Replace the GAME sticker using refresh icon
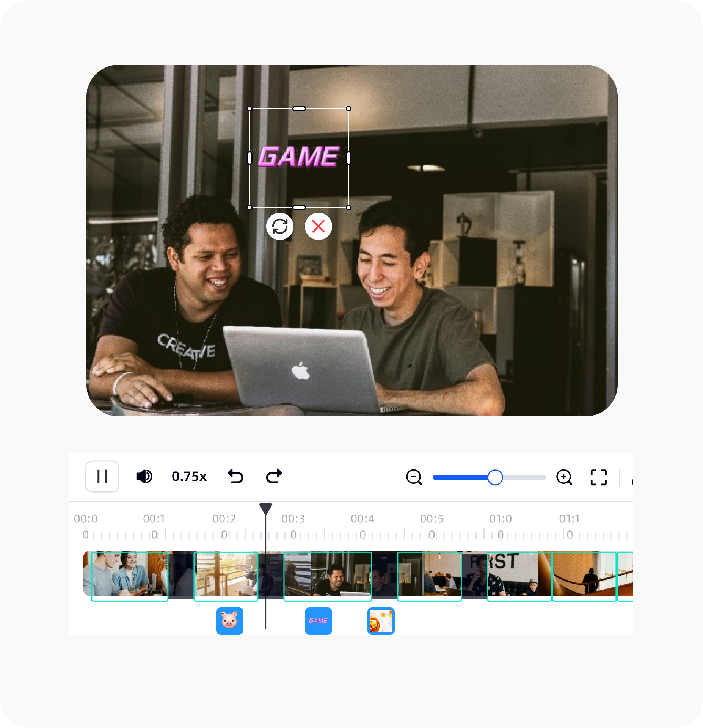This screenshot has width=703, height=728. coord(280,227)
